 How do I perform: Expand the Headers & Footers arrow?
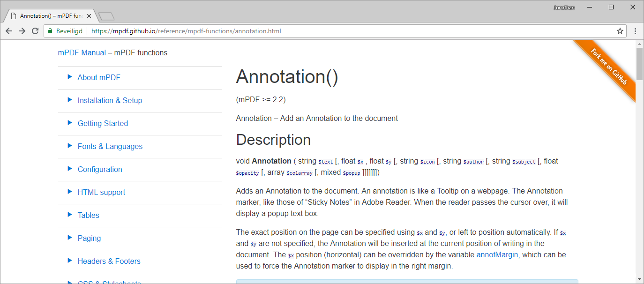70,261
